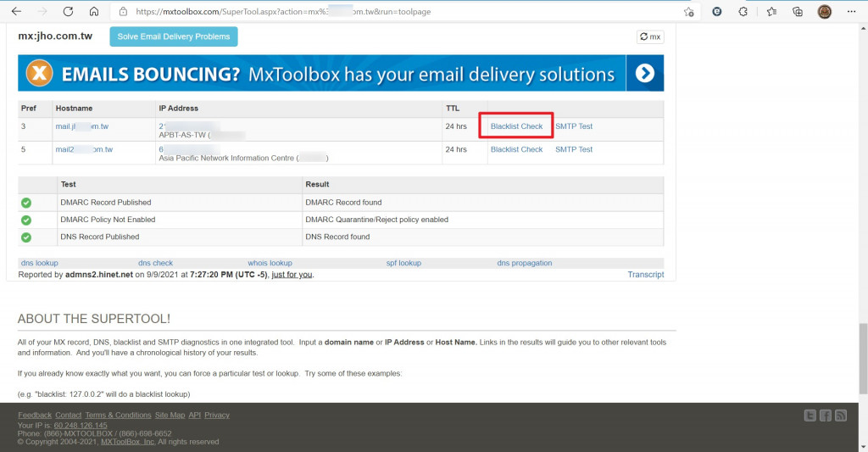868x452 pixels.
Task: Open the collections icon
Action: (798, 11)
